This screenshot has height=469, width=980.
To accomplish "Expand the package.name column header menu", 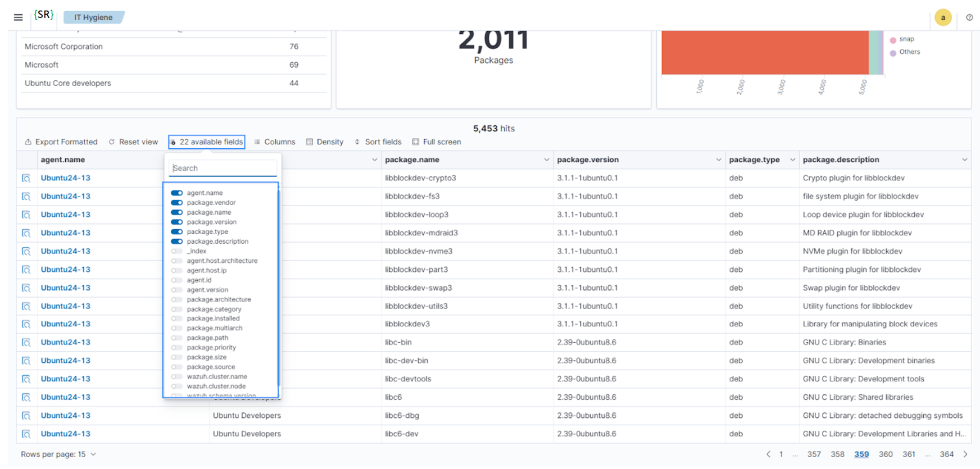I will (x=546, y=160).
